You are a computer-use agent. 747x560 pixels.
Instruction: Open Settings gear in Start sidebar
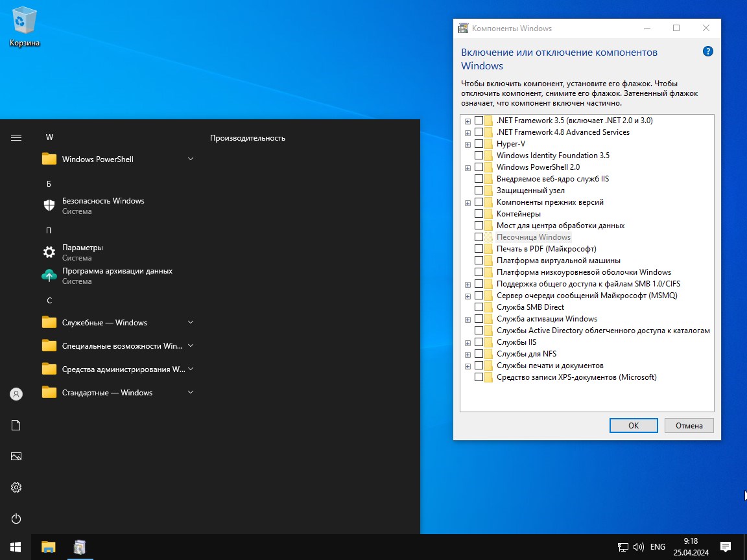[16, 487]
